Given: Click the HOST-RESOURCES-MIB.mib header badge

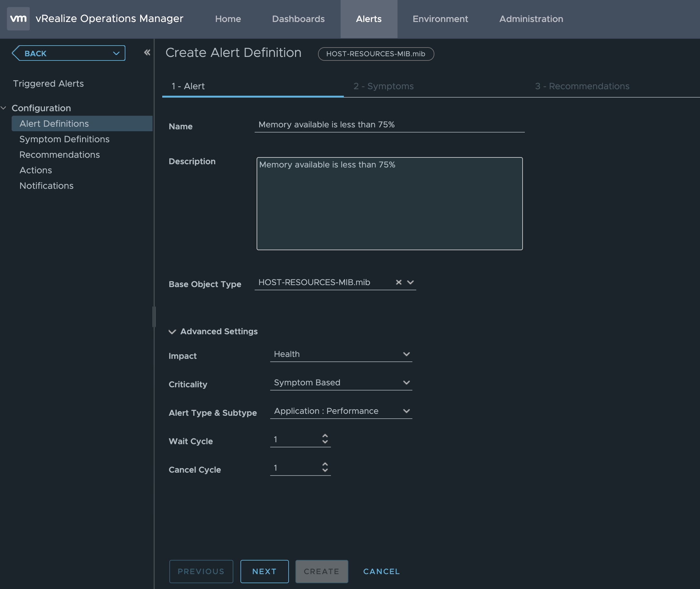Looking at the screenshot, I should (x=376, y=54).
